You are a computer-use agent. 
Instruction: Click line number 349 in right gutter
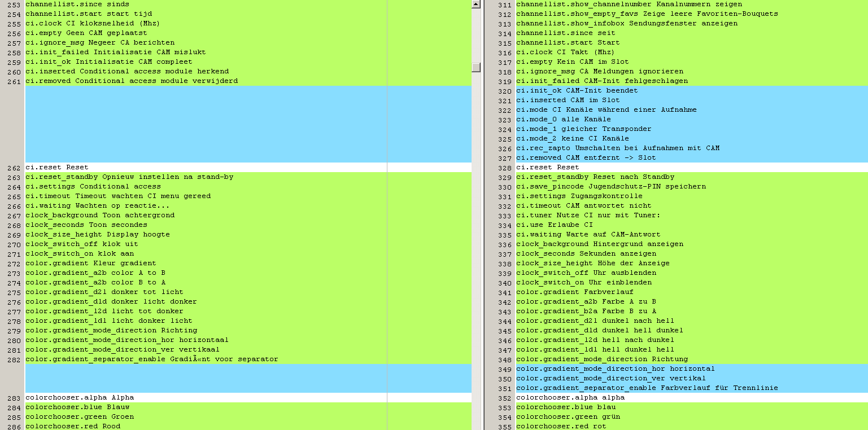click(505, 369)
